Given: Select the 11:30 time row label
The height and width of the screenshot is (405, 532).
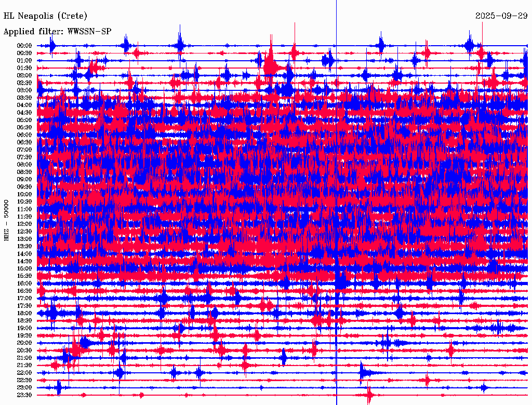Looking at the screenshot, I should click(x=24, y=217).
